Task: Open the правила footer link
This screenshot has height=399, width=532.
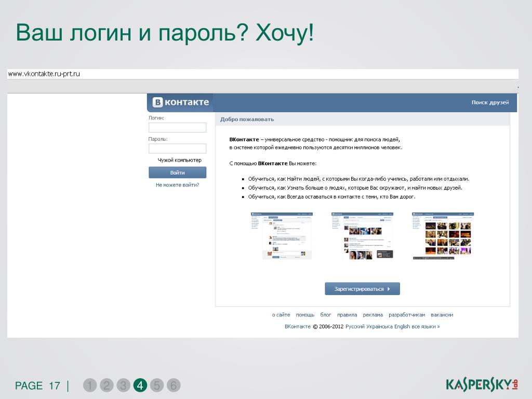Action: [347, 315]
